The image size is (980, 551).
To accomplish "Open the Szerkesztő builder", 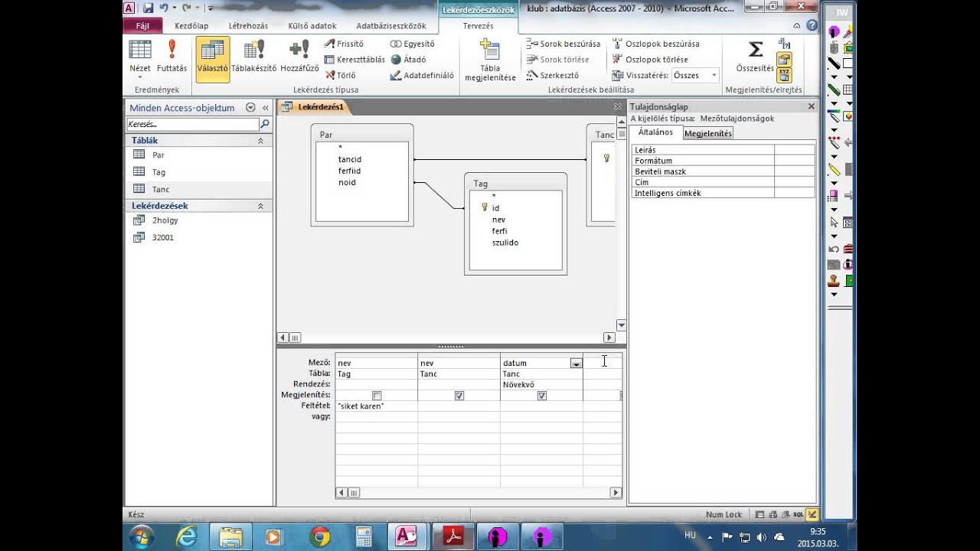I will click(x=553, y=76).
